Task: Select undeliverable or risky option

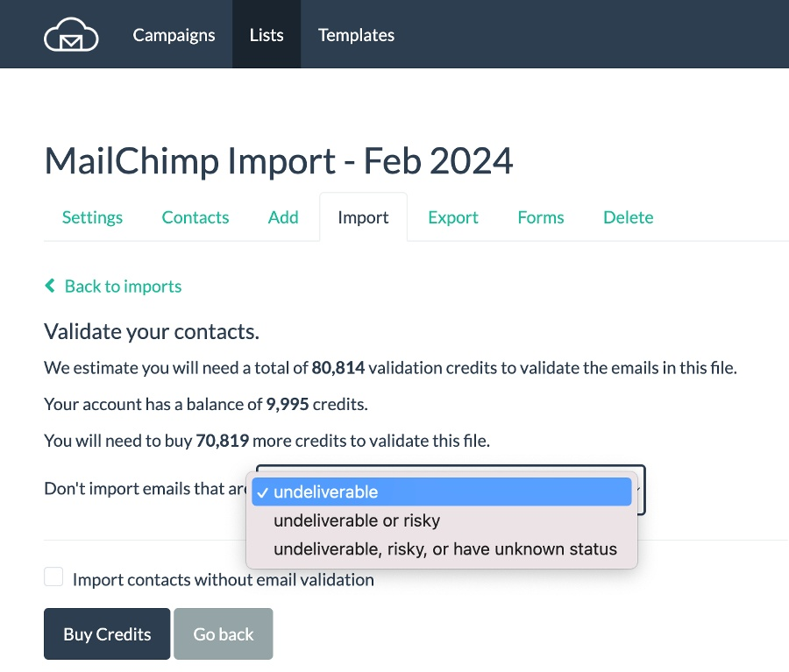Action: (441, 520)
